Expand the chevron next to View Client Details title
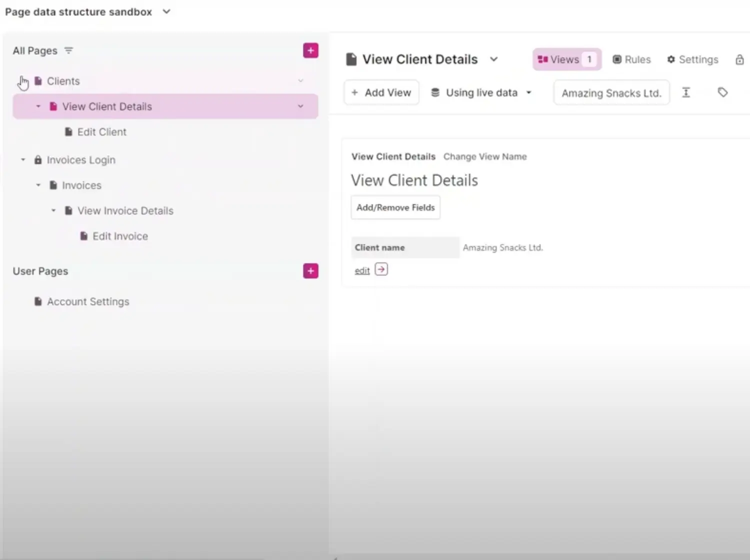This screenshot has width=750, height=560. point(494,59)
